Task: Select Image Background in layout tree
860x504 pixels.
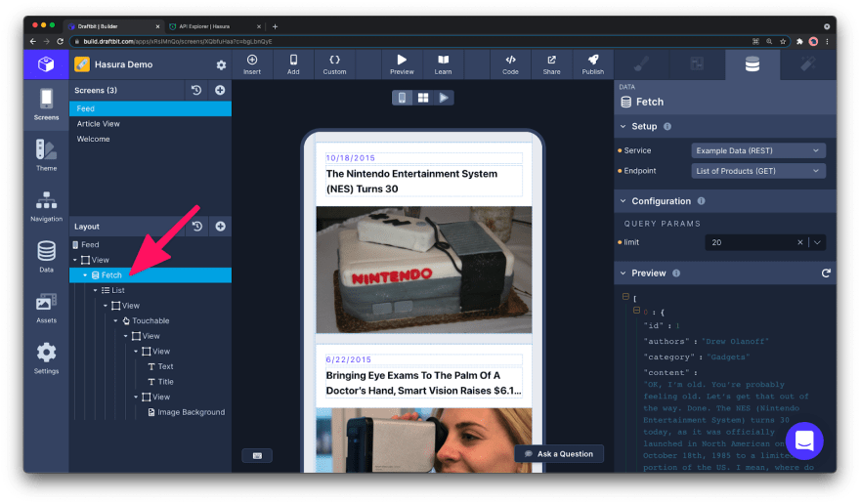Action: (186, 412)
